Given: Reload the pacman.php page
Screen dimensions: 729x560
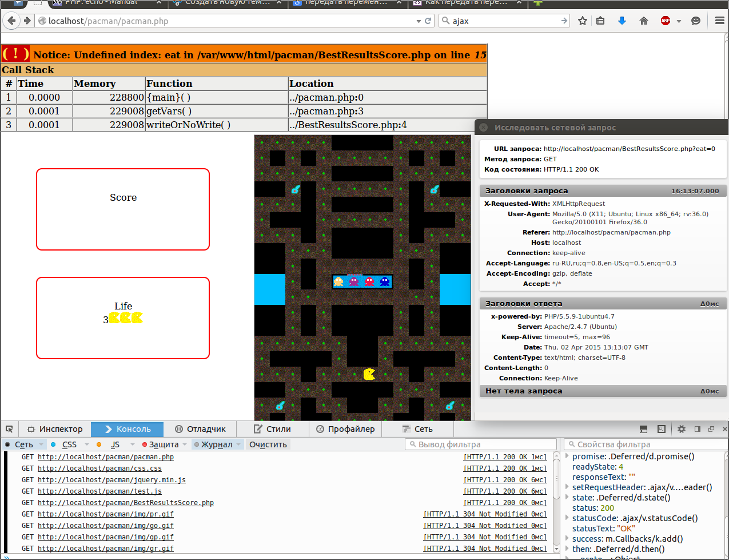Looking at the screenshot, I should click(x=428, y=21).
